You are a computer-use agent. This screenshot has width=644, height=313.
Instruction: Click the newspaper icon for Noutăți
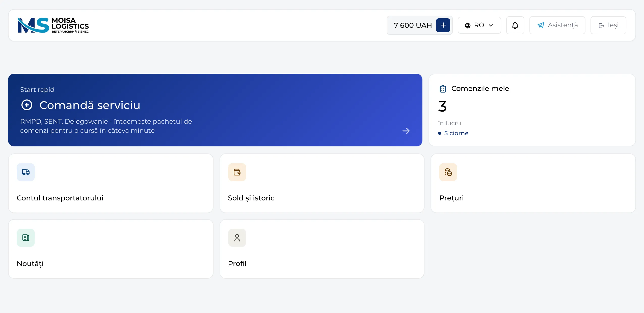click(26, 238)
